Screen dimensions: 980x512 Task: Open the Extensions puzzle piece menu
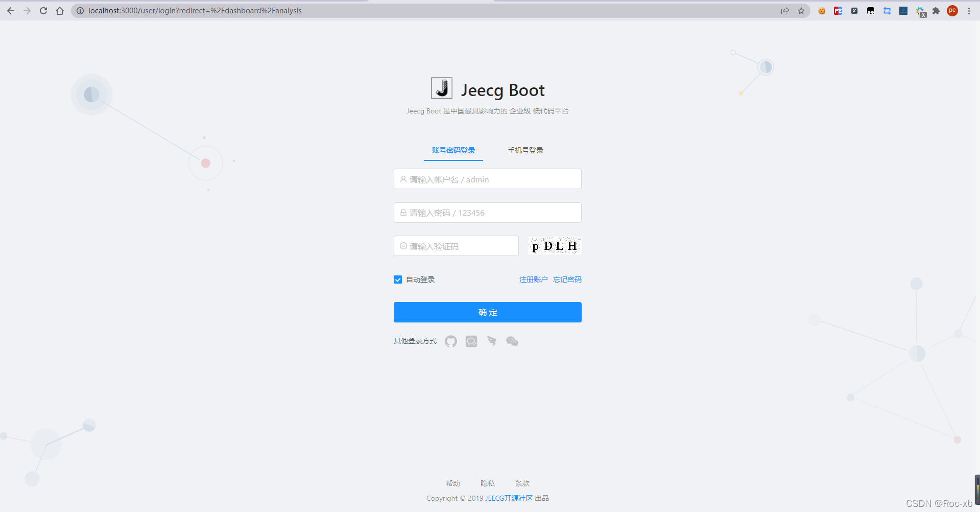pos(936,11)
